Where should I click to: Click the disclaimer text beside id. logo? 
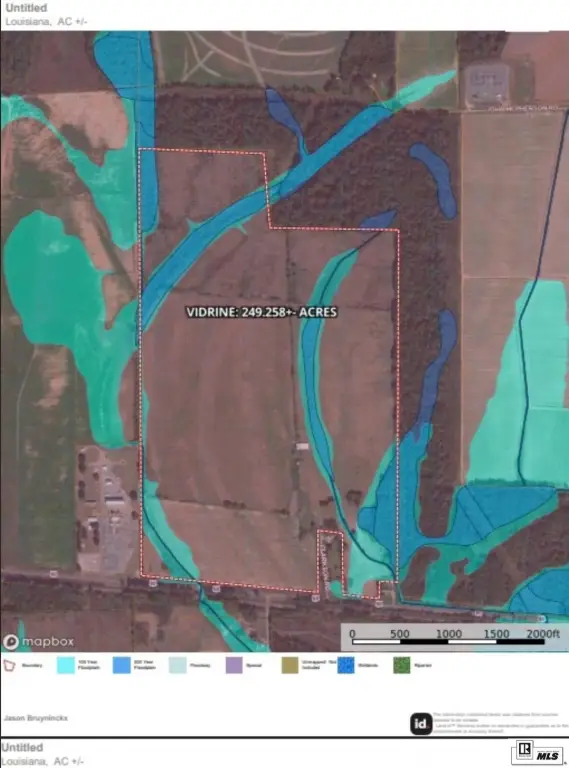click(x=500, y=723)
